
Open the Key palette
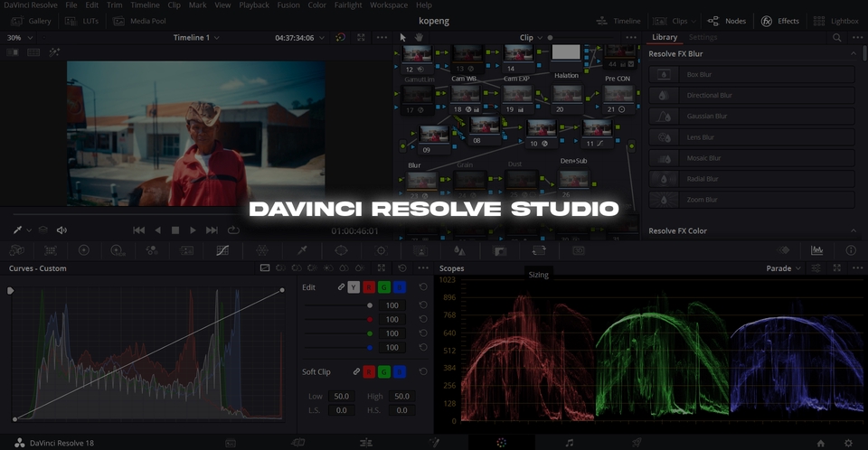tap(500, 250)
